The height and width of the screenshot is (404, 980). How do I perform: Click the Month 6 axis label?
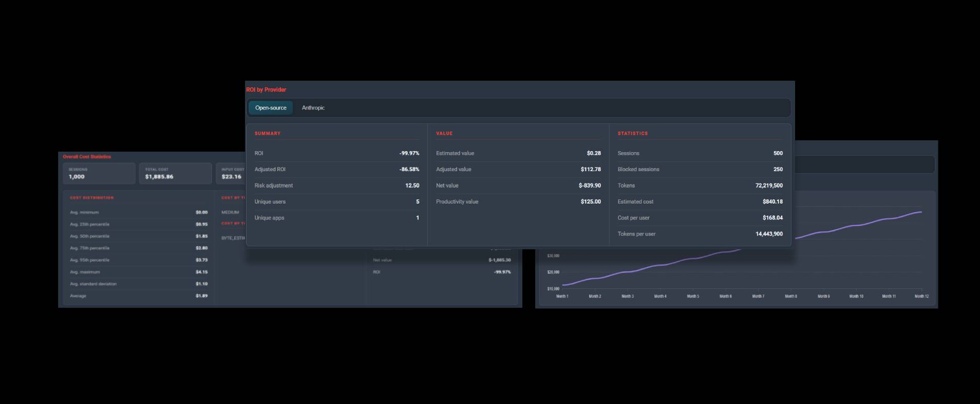coord(725,296)
